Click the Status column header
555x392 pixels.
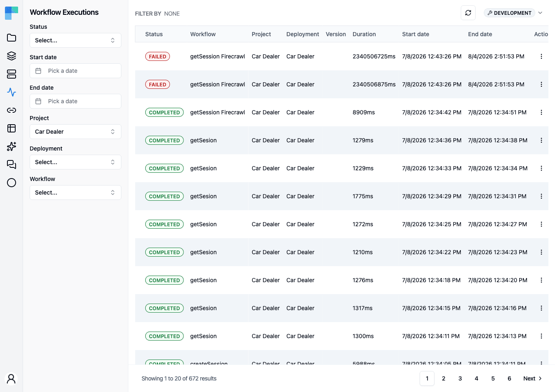tap(154, 34)
